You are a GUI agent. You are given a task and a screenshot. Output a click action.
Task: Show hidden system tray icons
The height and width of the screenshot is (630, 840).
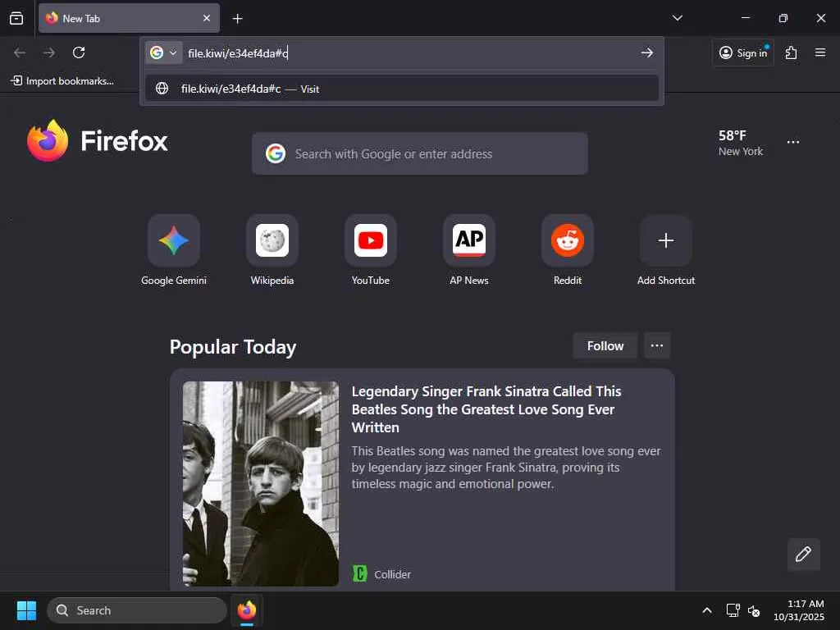[x=707, y=610]
